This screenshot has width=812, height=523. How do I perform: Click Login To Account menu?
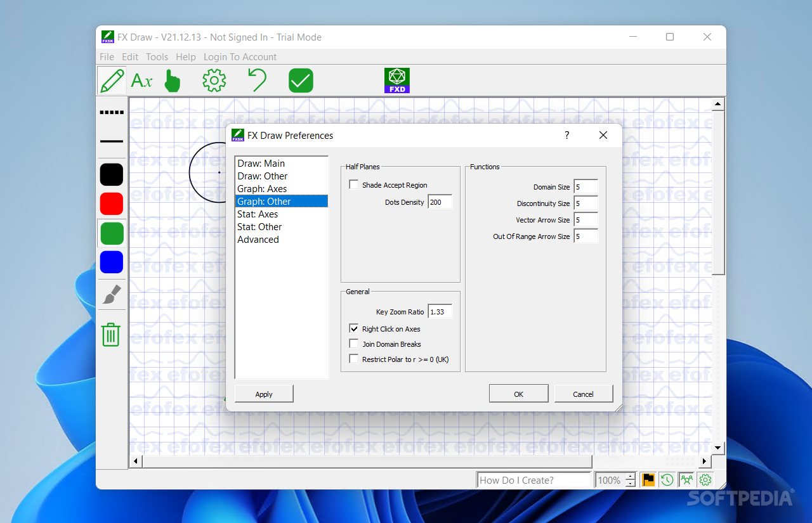pos(240,56)
